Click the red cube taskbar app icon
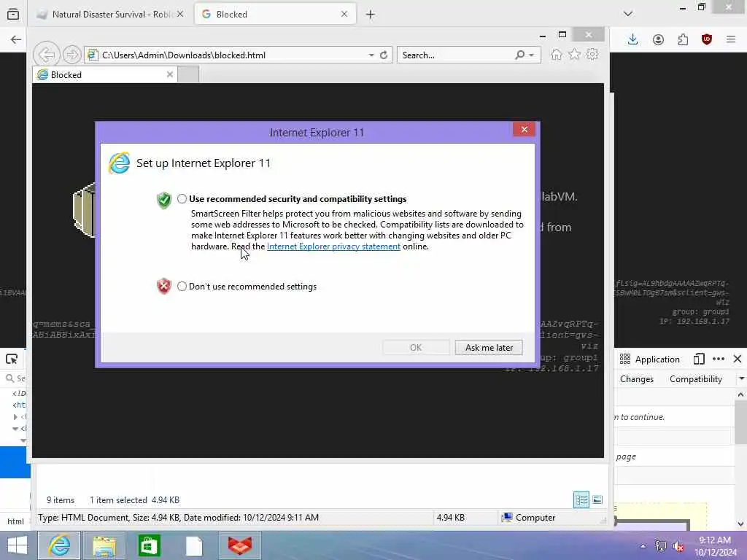 coord(239,545)
